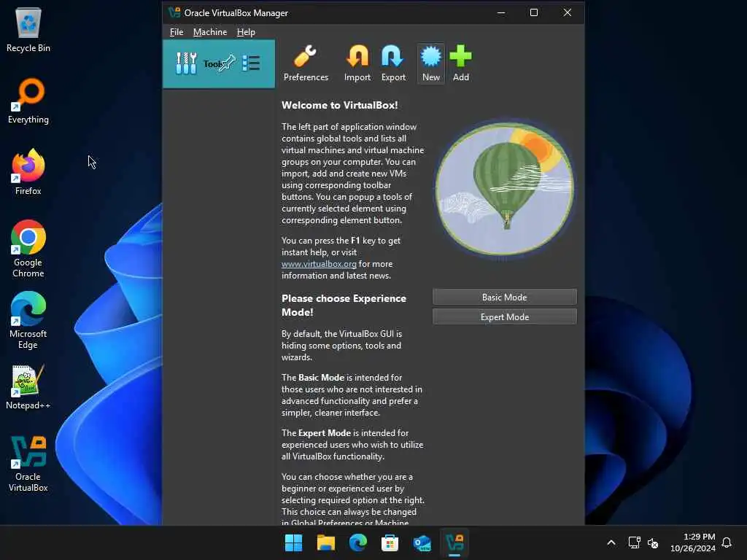Open the Tools list menu icon

point(251,63)
